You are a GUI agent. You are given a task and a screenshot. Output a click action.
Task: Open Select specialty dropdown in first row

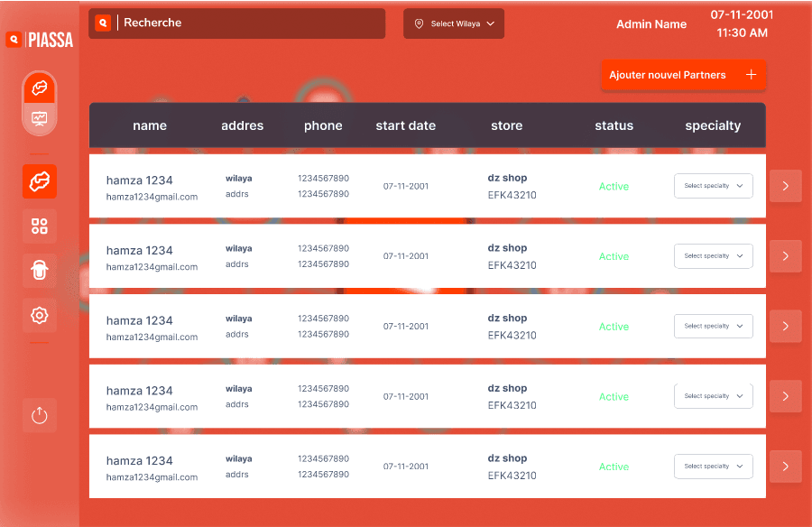(x=713, y=186)
